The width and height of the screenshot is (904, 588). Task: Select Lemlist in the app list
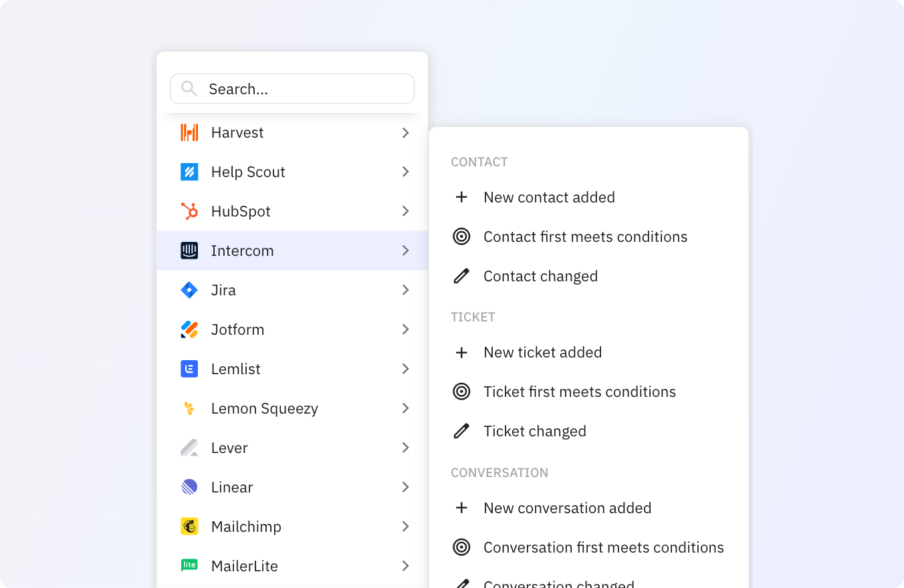(x=236, y=369)
